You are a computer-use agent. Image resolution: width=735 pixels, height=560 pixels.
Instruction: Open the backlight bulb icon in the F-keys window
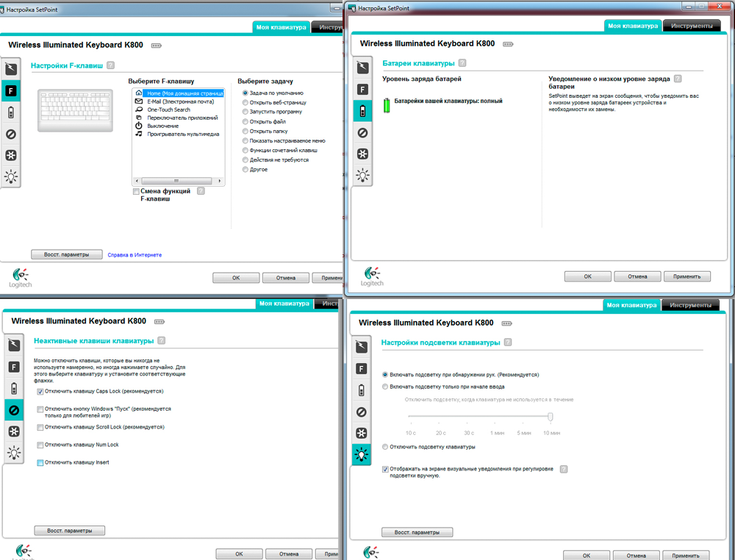pyautogui.click(x=11, y=176)
